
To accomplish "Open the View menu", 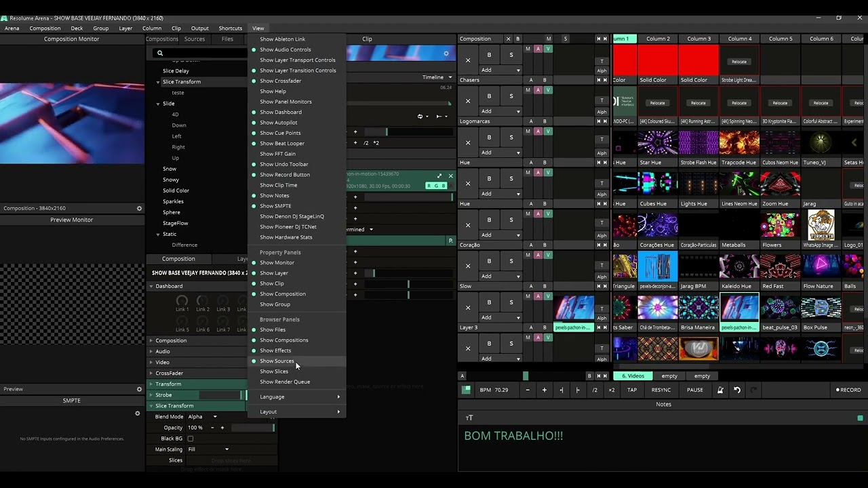I will pyautogui.click(x=258, y=28).
